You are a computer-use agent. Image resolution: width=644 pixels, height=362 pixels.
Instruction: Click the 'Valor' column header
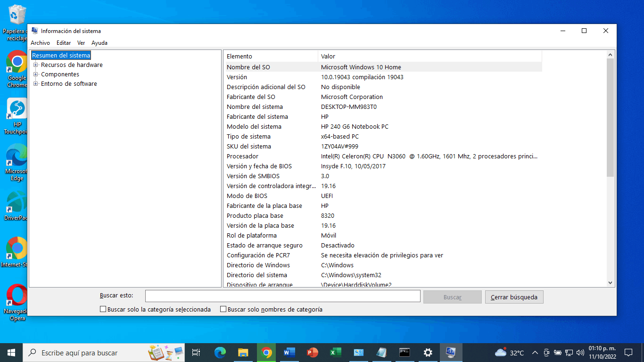(x=430, y=56)
